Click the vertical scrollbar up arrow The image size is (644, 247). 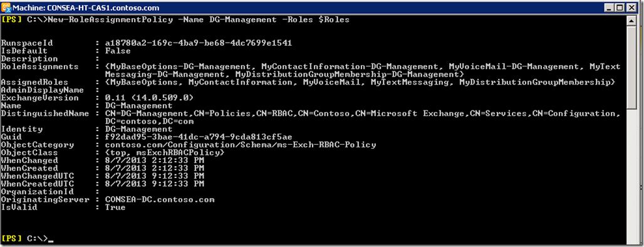click(633, 19)
